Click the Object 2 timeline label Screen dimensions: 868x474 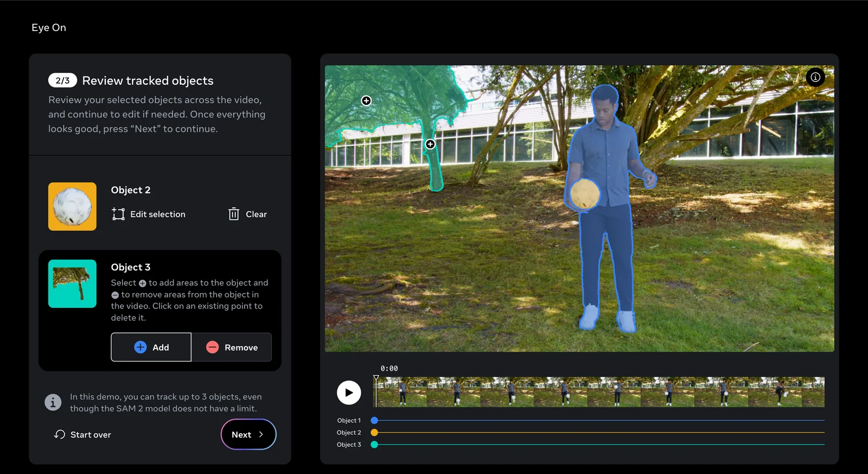349,432
